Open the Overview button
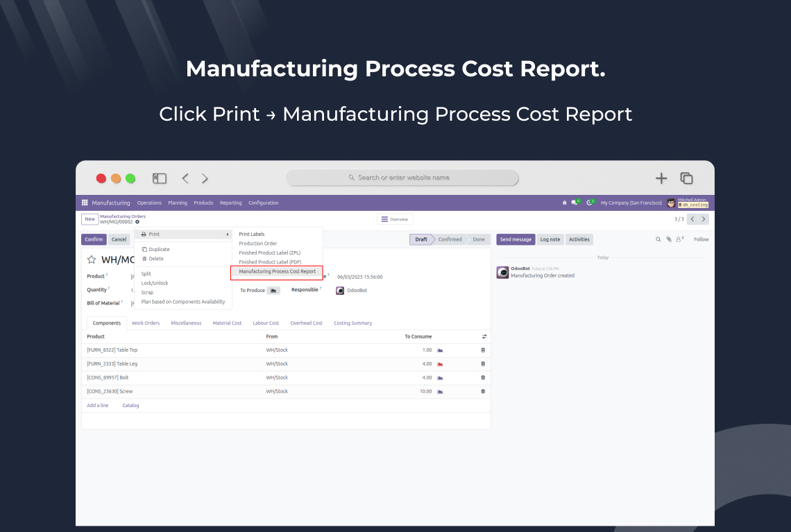Viewport: 791px width, 532px height. tap(395, 219)
